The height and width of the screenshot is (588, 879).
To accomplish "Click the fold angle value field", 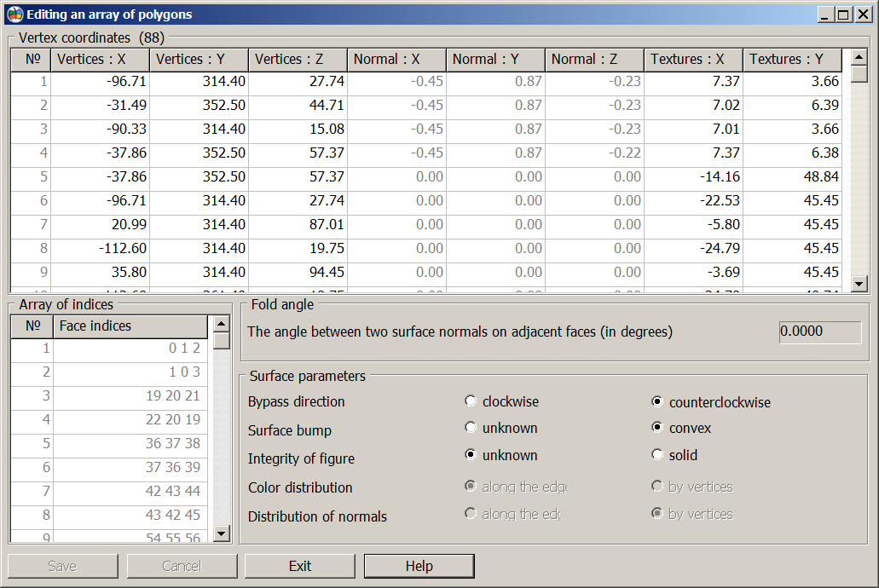I will pos(819,331).
